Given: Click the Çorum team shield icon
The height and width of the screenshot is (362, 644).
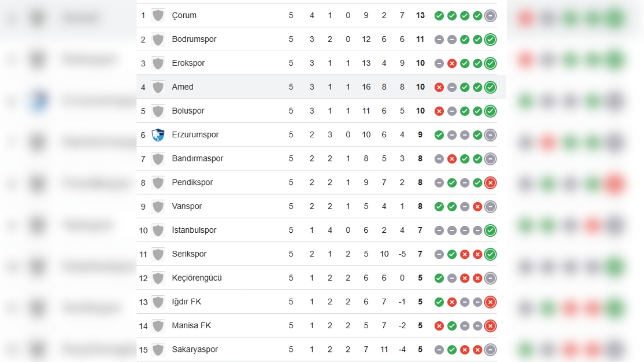Looking at the screenshot, I should point(158,16).
